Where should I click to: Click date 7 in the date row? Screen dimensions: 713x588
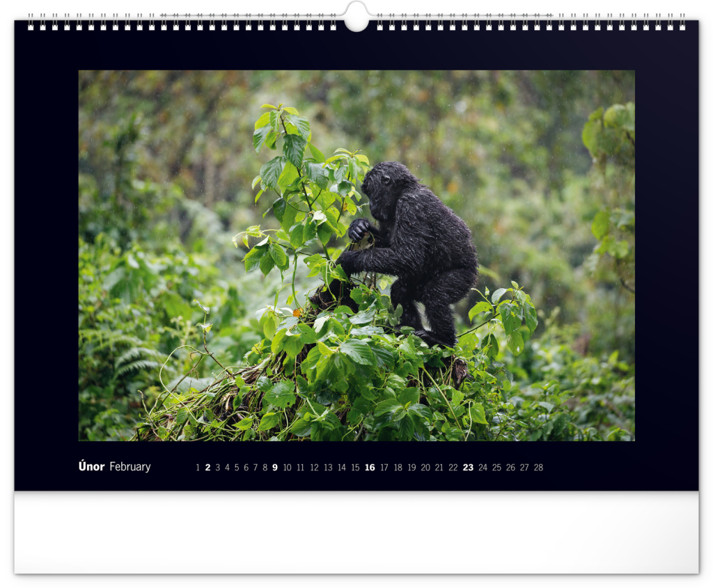pyautogui.click(x=256, y=468)
